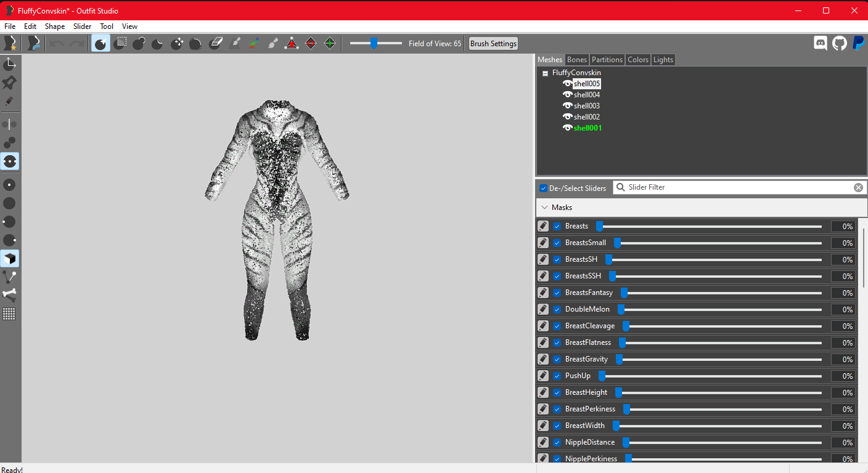Click the Field of View slider
This screenshot has height=473, width=868.
pos(375,43)
